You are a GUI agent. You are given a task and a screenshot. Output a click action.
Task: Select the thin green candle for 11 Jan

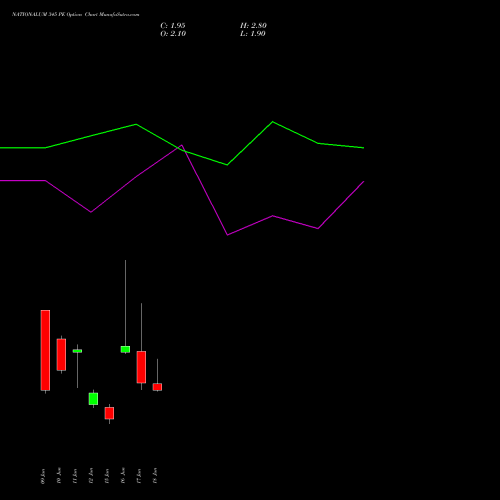tap(77, 351)
